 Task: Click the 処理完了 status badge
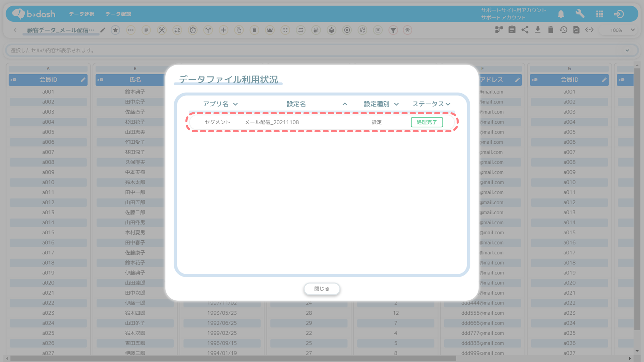[x=427, y=122]
